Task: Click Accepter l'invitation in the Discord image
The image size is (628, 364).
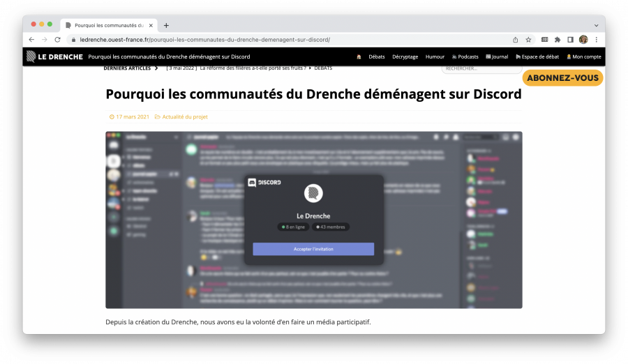Action: pyautogui.click(x=313, y=249)
